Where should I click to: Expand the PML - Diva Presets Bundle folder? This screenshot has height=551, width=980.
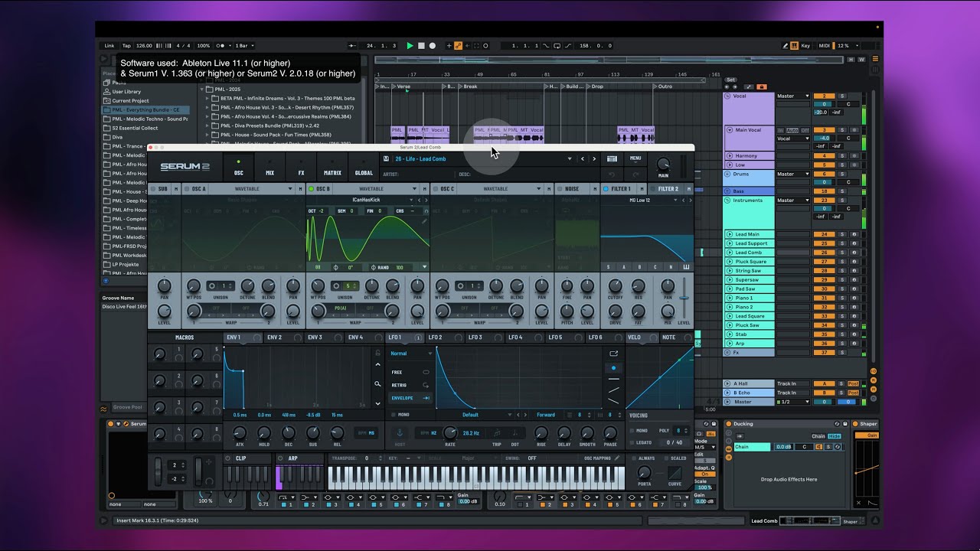(x=207, y=126)
